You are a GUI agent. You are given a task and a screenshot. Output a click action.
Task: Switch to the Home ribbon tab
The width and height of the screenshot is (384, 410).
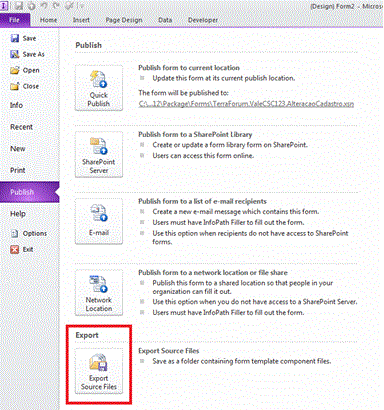point(48,20)
